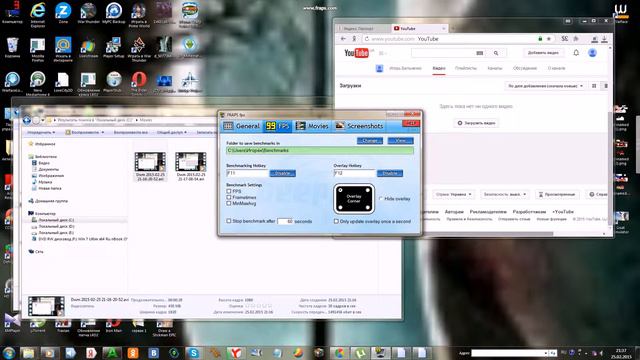Open the Movies tab in Fraps
This screenshot has width=640, height=360.
tap(312, 126)
